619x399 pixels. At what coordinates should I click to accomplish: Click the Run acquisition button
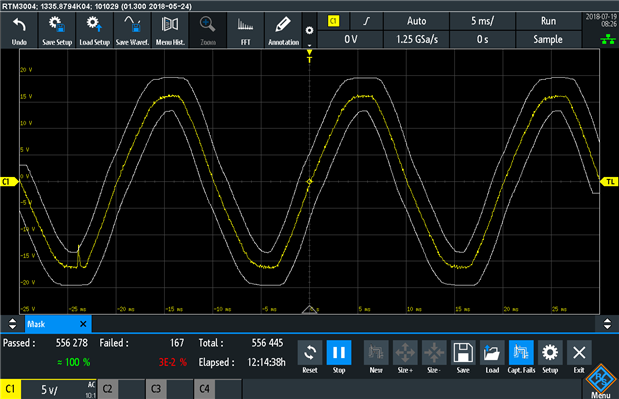coord(548,21)
